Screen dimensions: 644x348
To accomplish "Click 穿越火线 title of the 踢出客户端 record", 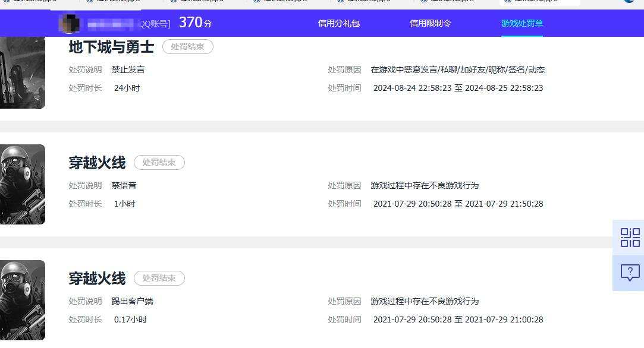I will click(98, 279).
